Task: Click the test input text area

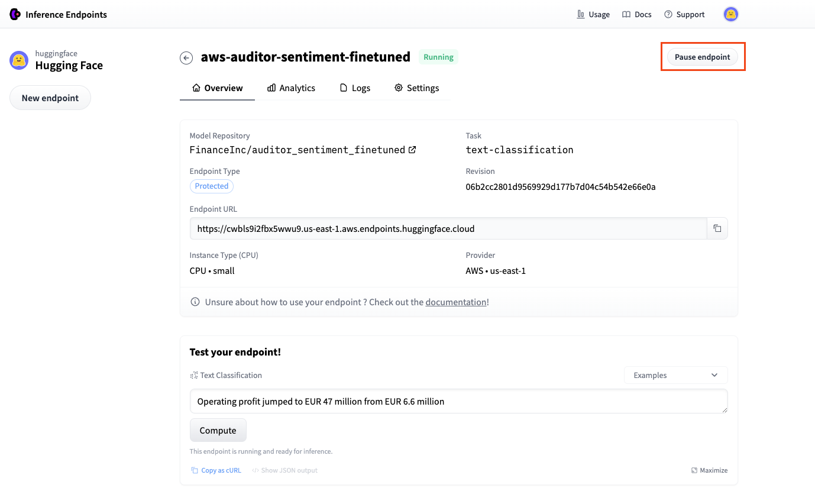Action: pos(459,401)
